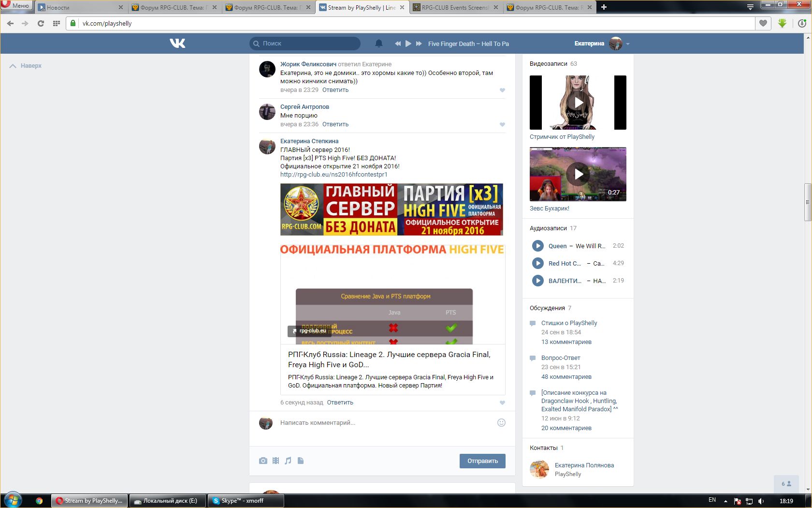This screenshot has width=812, height=508.
Task: Open the ГЛАВНЫЙ СЕРВЕР banner image
Action: (391, 209)
